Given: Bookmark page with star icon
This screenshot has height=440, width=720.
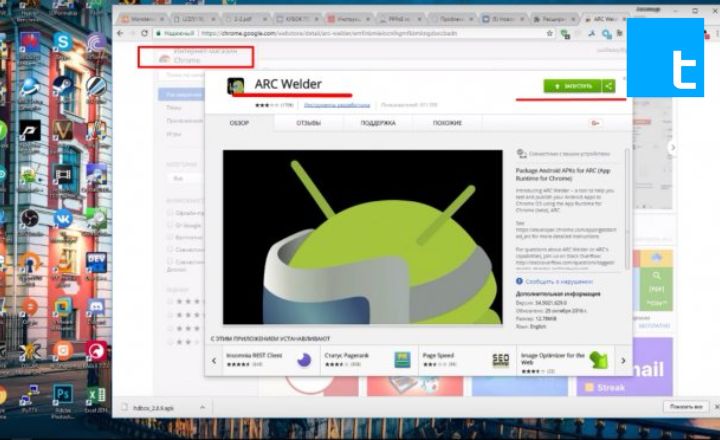Looking at the screenshot, I should tap(550, 33).
